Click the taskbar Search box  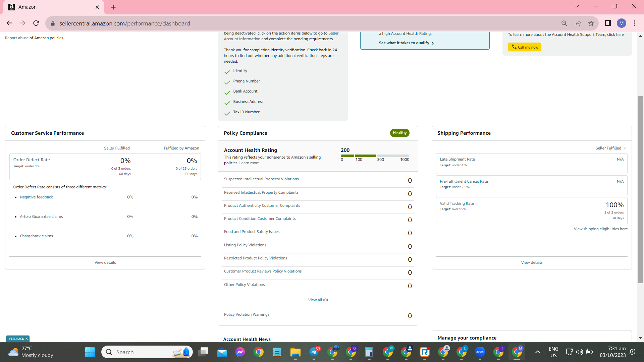pyautogui.click(x=147, y=352)
